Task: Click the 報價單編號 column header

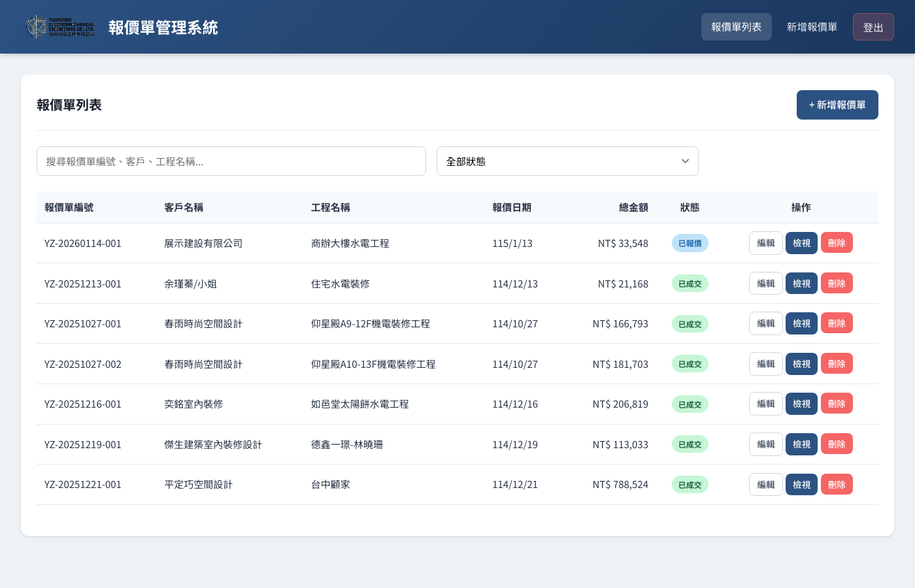Action: pyautogui.click(x=69, y=207)
